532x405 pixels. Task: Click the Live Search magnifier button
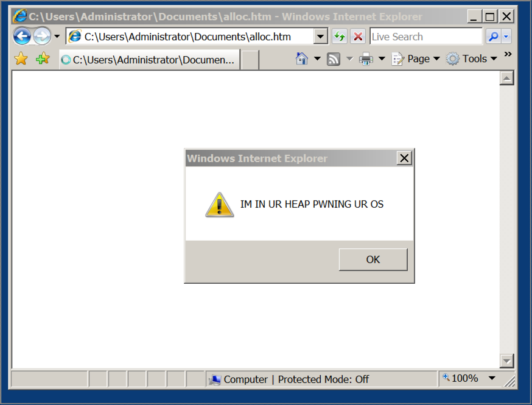pos(494,37)
